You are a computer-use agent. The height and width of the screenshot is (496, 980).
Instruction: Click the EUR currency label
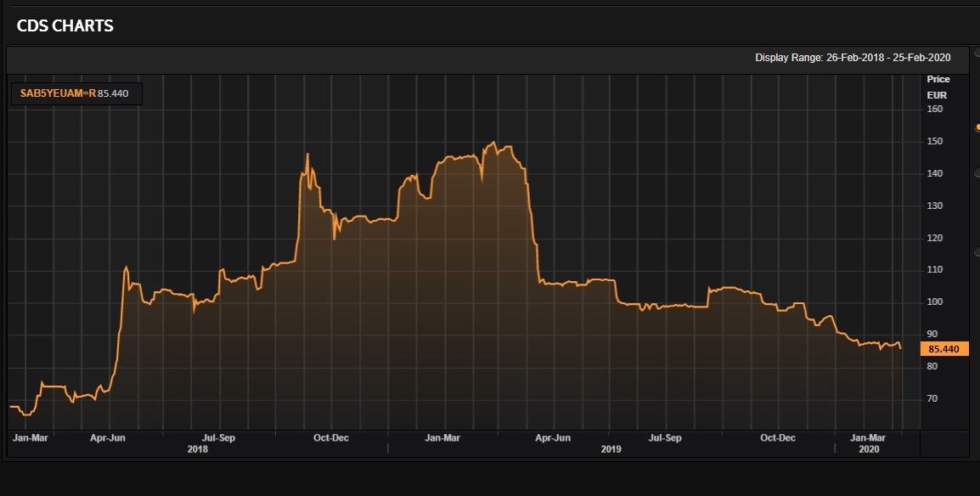pos(937,96)
